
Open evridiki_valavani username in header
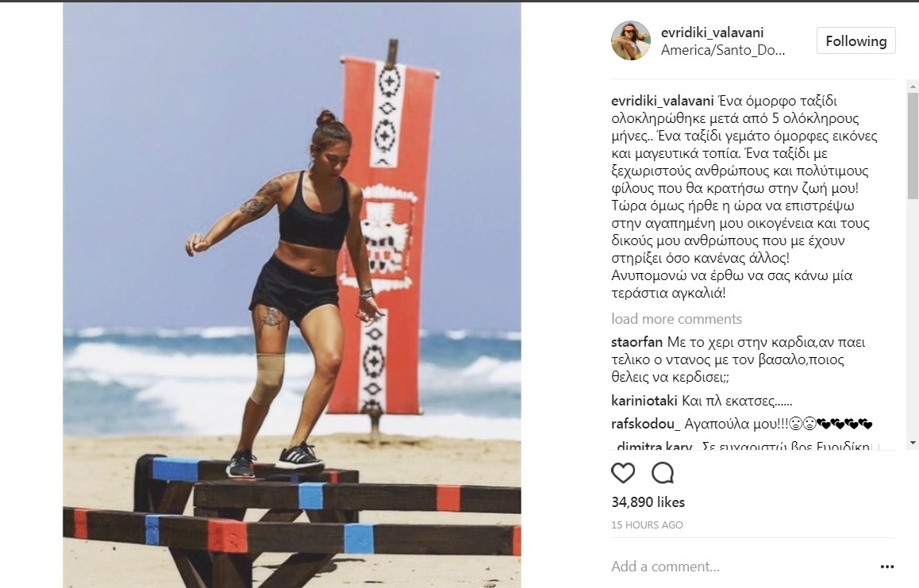(712, 33)
